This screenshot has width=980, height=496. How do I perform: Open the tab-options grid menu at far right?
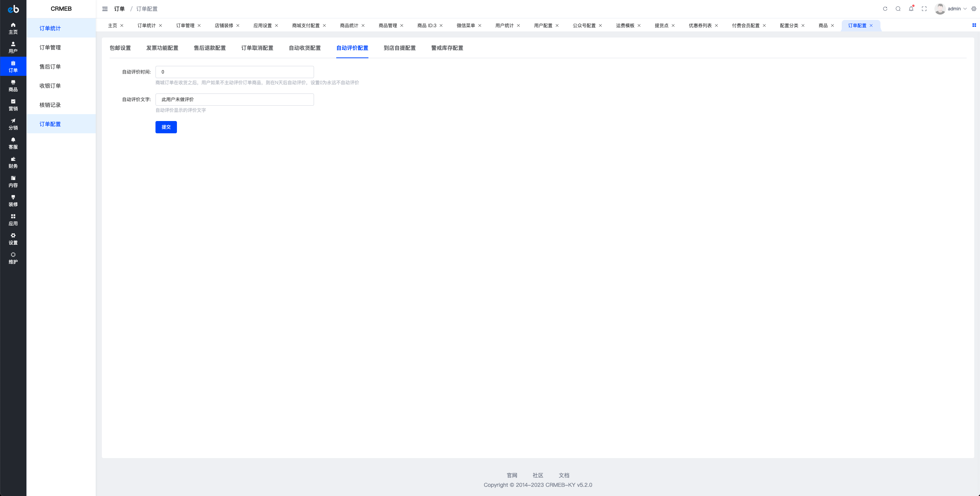[x=974, y=25]
